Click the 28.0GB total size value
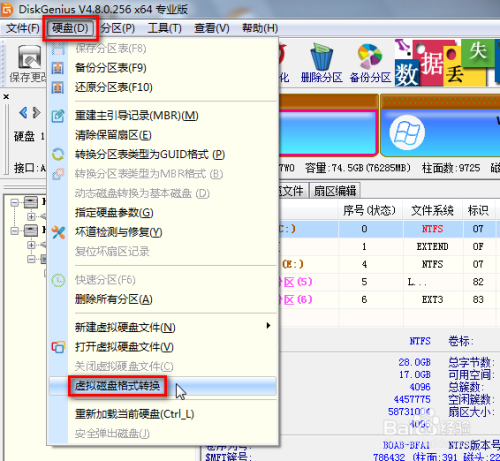This screenshot has height=461, width=500. click(x=414, y=362)
